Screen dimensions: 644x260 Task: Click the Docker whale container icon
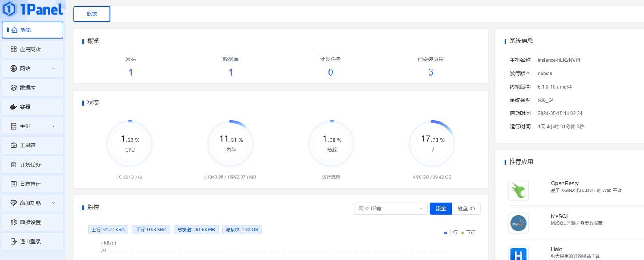click(13, 107)
